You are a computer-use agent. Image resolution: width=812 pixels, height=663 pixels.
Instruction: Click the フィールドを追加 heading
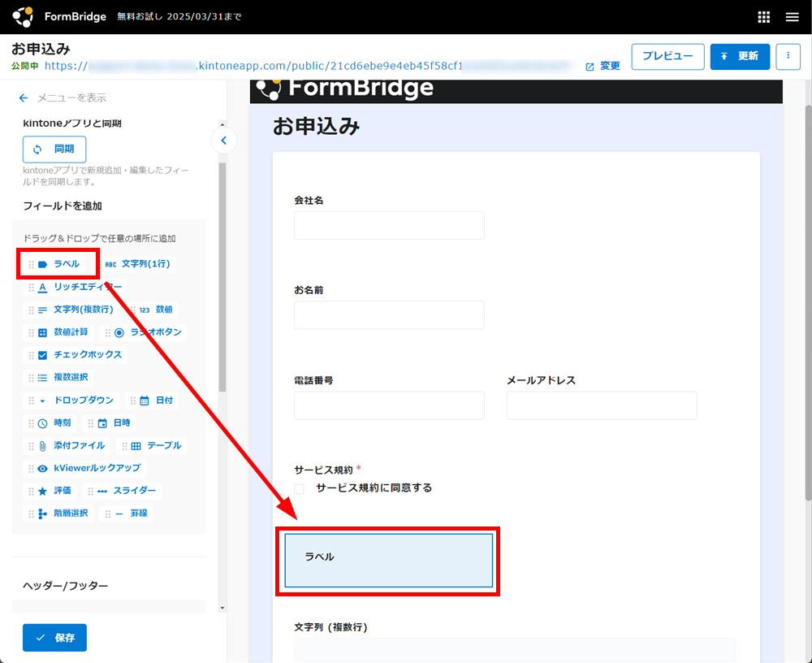click(x=63, y=206)
